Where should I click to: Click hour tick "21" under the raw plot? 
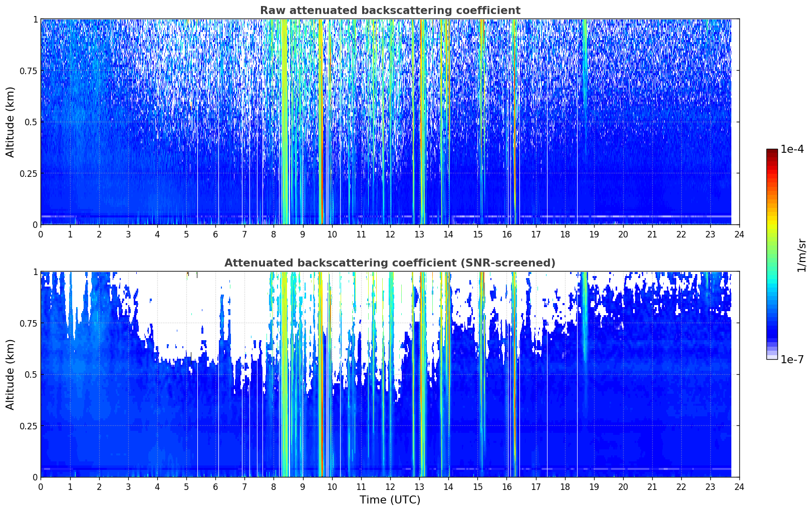click(652, 234)
